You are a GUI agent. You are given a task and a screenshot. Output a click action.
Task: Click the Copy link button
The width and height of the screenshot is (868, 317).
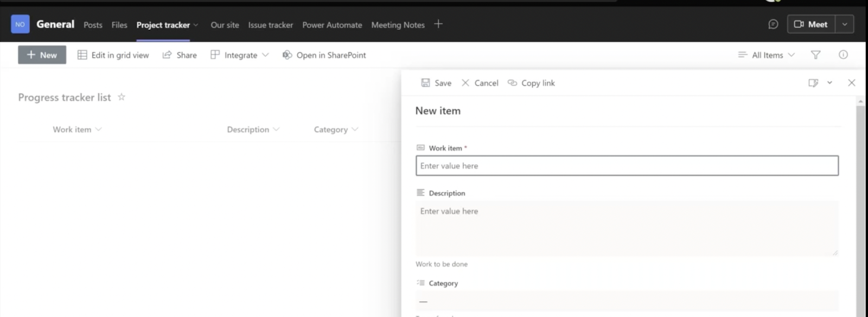tap(531, 83)
